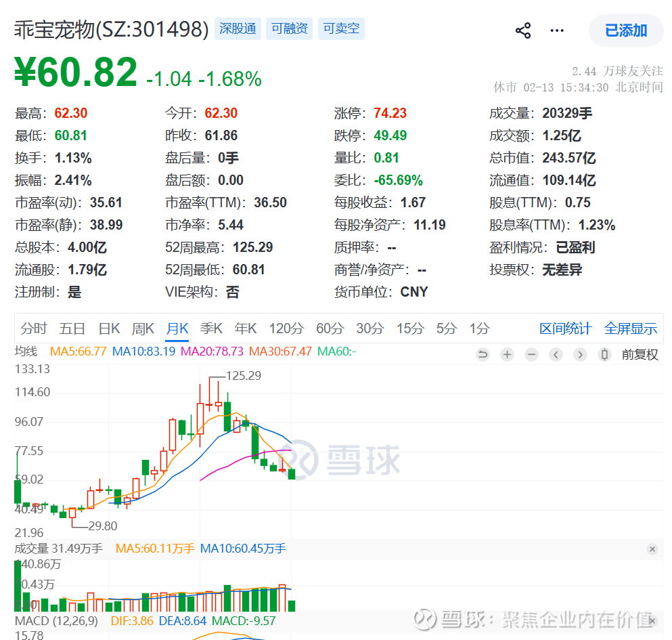672x640 pixels.
Task: Select the 年K chart tab
Action: click(245, 328)
